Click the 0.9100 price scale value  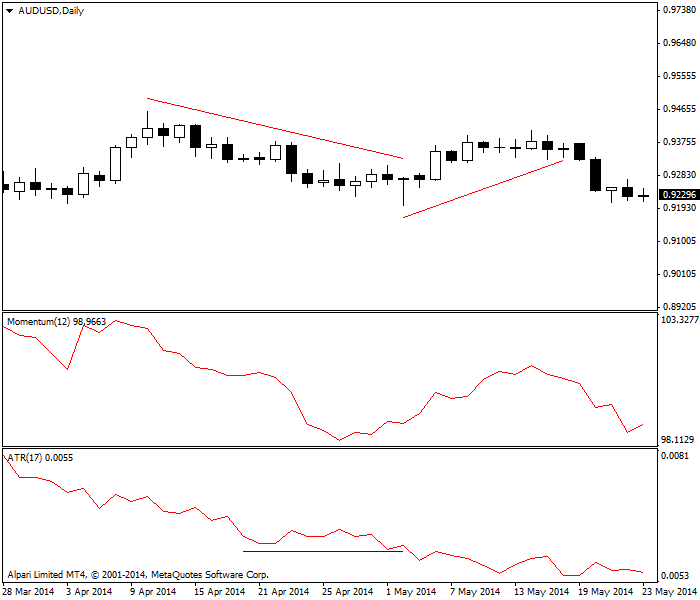point(678,241)
